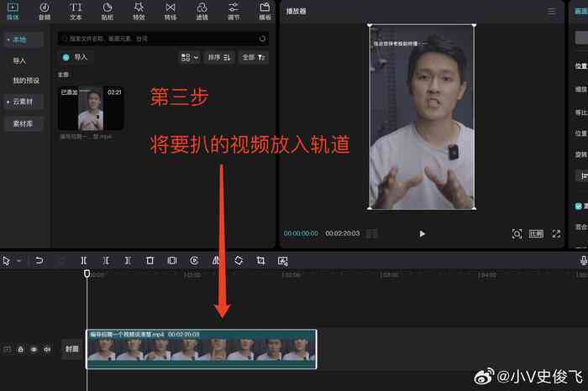Select 我的预设 (My presets)
Screen dimensions: 588x391
tap(26, 81)
